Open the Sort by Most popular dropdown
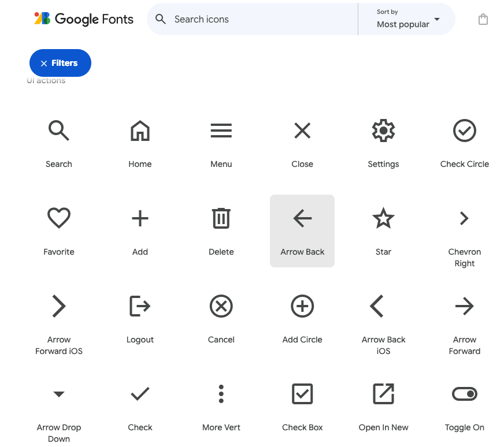This screenshot has height=447, width=504. (x=407, y=19)
